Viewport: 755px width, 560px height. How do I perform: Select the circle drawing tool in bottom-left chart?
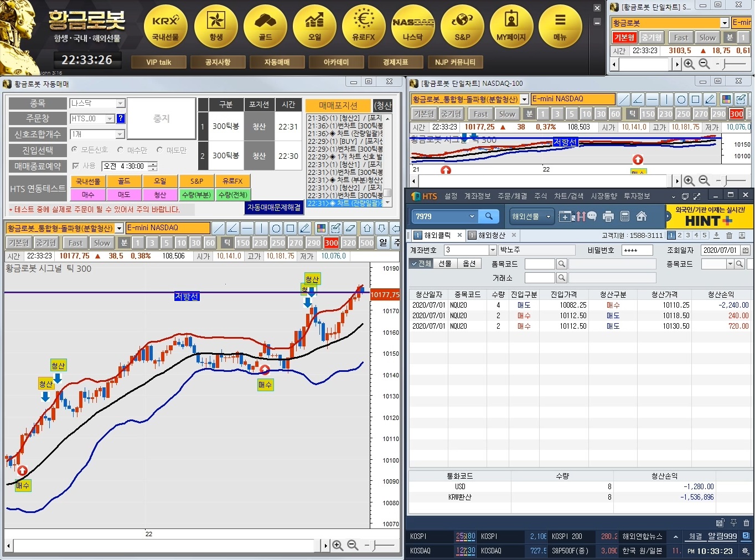pos(276,228)
